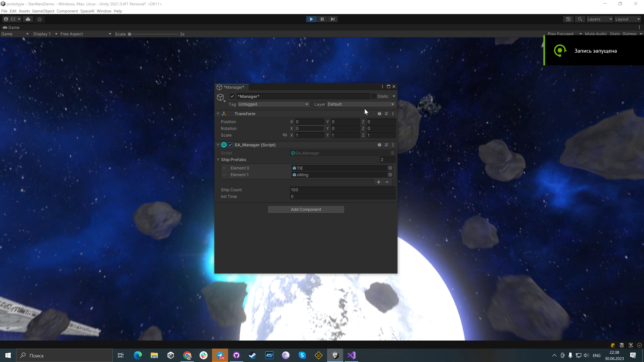
Task: Open the Static flags dropdown arrow
Action: (x=394, y=96)
